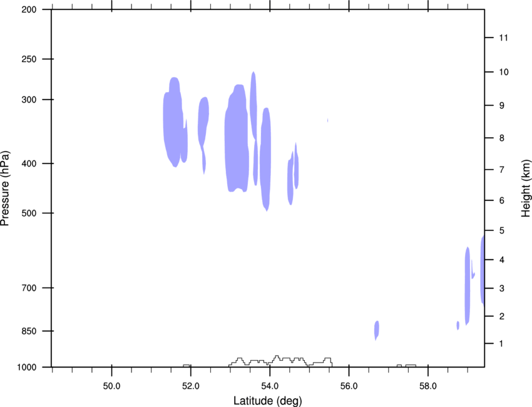Click the 'Latitude (deg)' axis title

267,401
